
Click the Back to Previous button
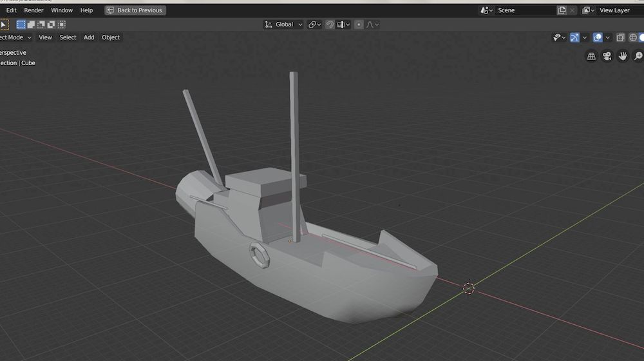(135, 10)
